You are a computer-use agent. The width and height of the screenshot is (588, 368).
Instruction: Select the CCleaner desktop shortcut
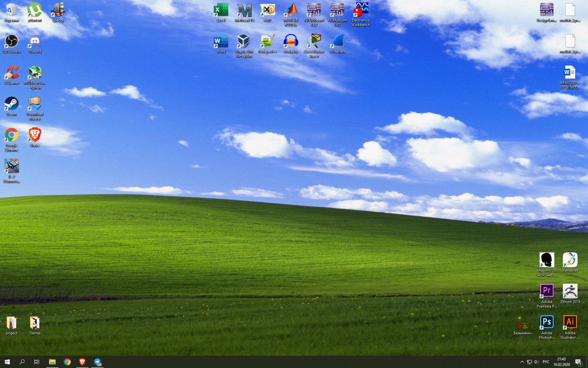[x=11, y=75]
